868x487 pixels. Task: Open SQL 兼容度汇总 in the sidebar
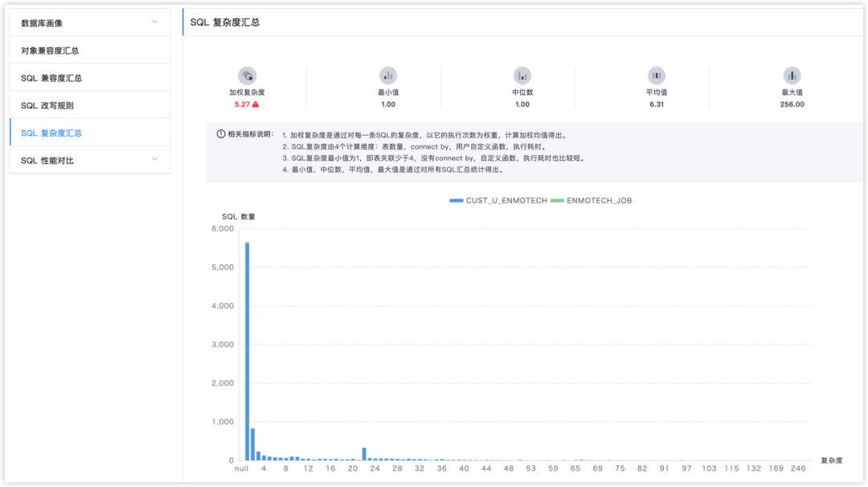90,78
